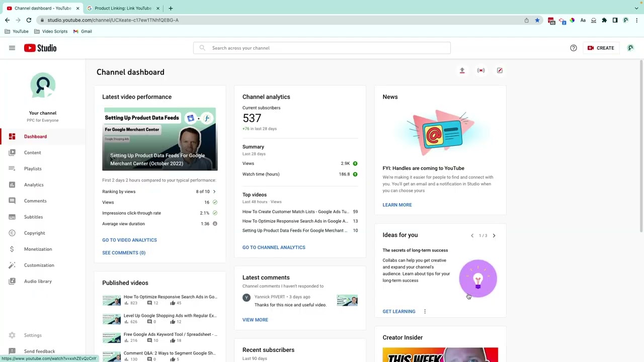Click the Audio library sidebar icon
This screenshot has height=362, width=644.
tap(12, 281)
